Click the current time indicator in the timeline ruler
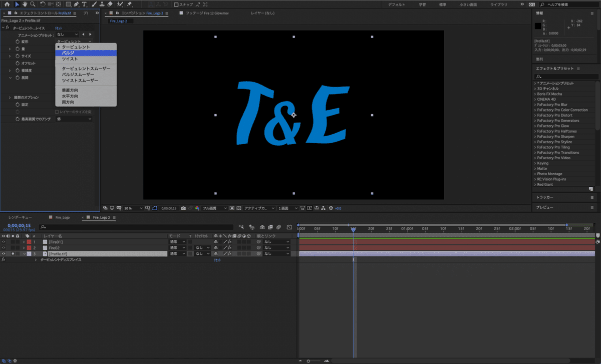601x364 pixels. pos(353,229)
